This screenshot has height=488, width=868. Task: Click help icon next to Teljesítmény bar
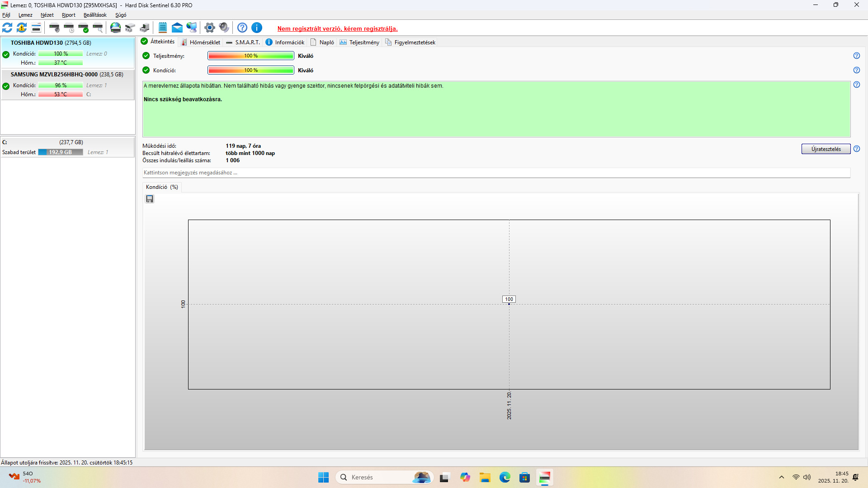point(856,56)
